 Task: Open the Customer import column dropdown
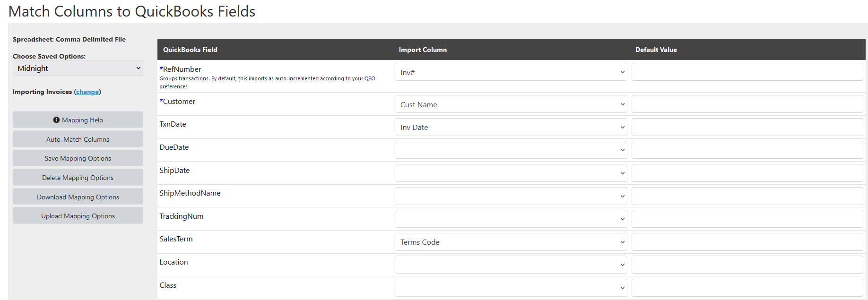pos(512,104)
